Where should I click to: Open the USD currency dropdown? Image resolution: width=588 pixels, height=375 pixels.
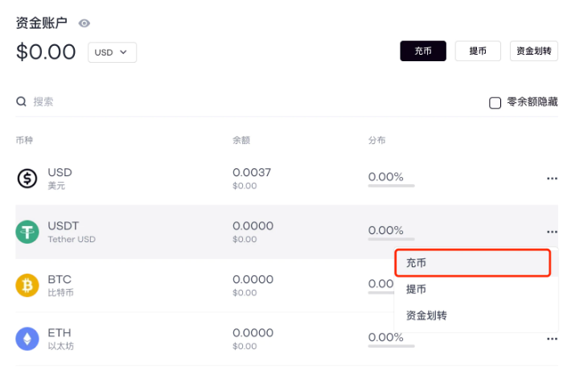pyautogui.click(x=112, y=52)
